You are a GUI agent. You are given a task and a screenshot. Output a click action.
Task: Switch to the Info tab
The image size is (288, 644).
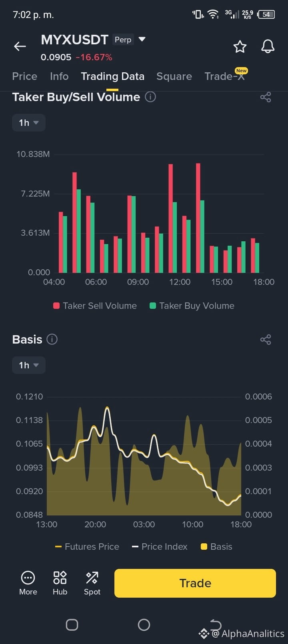(x=59, y=76)
